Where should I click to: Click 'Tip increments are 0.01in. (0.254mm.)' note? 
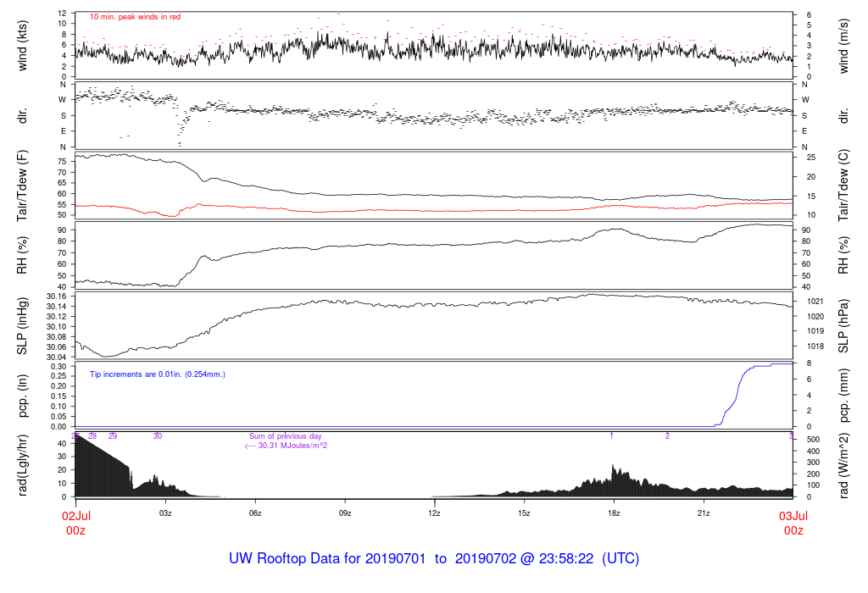pyautogui.click(x=158, y=374)
